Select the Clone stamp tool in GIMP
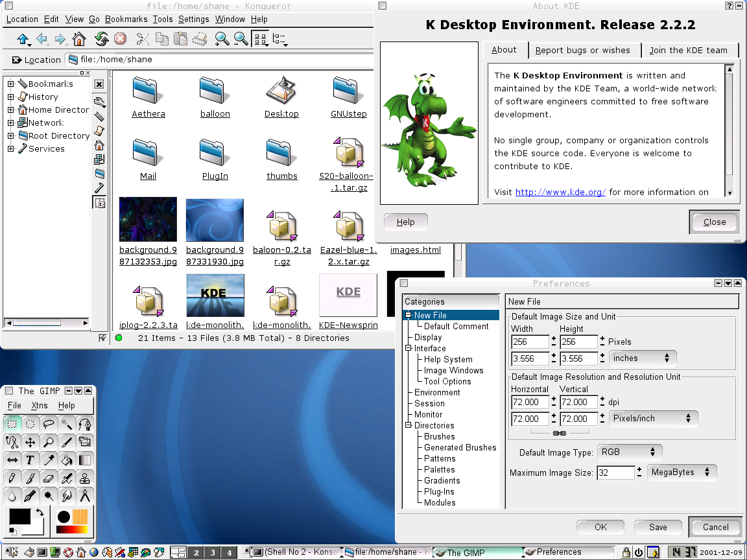This screenshot has height=560, width=747. (84, 478)
